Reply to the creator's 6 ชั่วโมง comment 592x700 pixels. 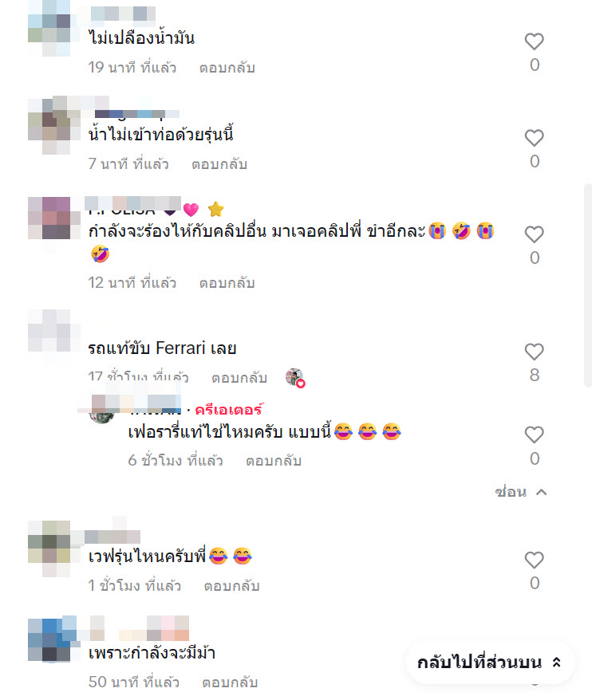274,460
